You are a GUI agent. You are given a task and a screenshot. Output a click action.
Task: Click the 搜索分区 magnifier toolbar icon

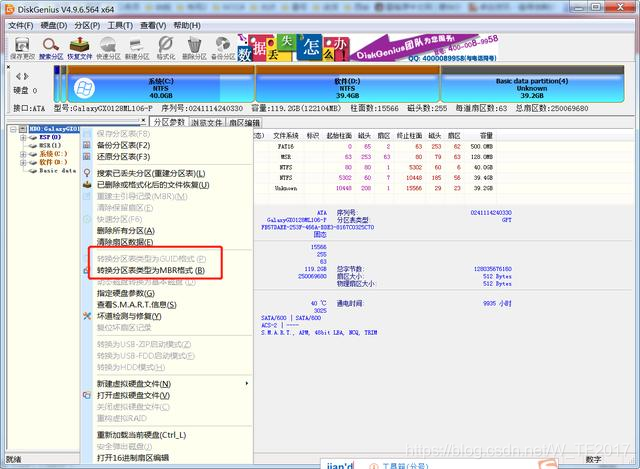pyautogui.click(x=51, y=48)
